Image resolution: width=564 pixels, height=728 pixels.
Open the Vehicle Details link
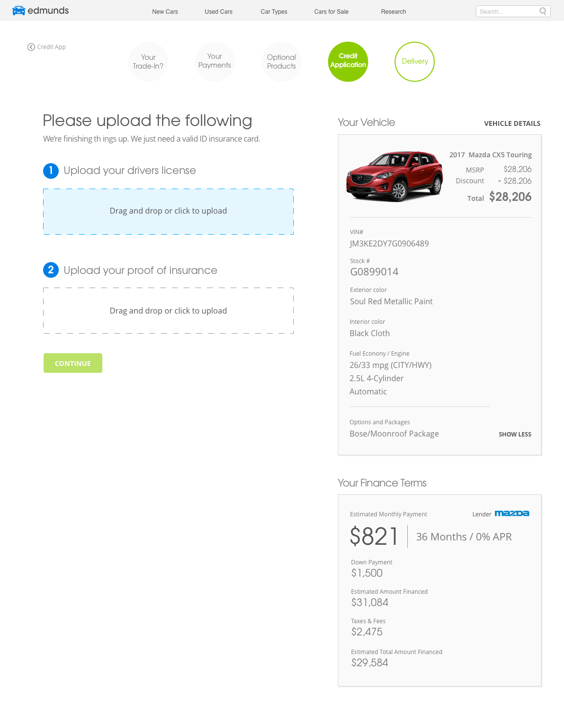512,123
